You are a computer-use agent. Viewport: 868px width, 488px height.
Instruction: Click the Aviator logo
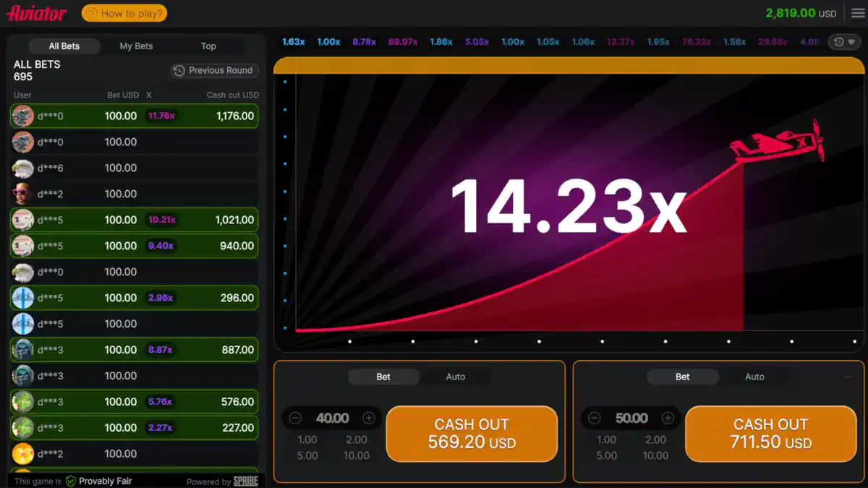36,13
